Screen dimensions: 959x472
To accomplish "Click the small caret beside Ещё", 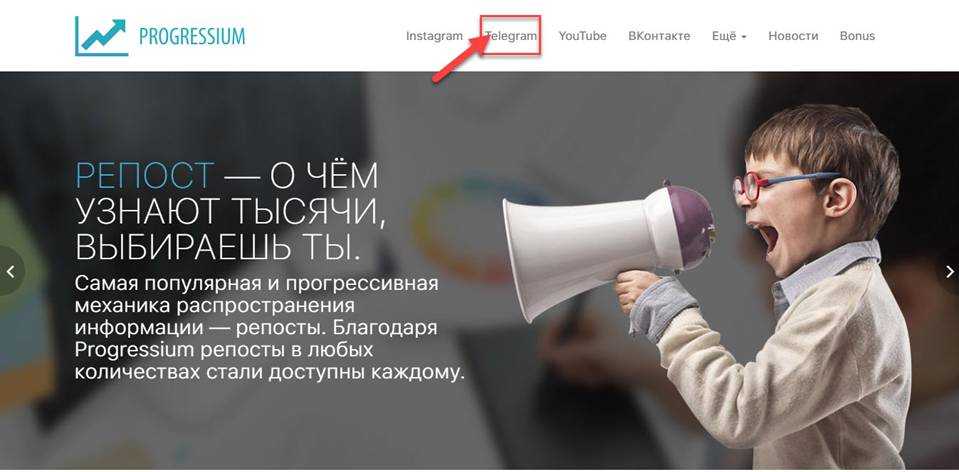I will [x=744, y=37].
